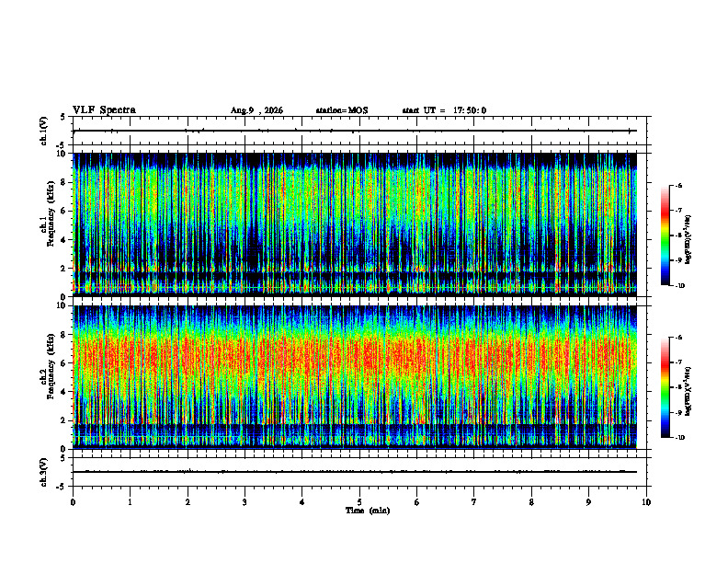The width and height of the screenshot is (728, 563).
Task: Click the 'ch.1(V)' axis label
Action: (x=44, y=131)
